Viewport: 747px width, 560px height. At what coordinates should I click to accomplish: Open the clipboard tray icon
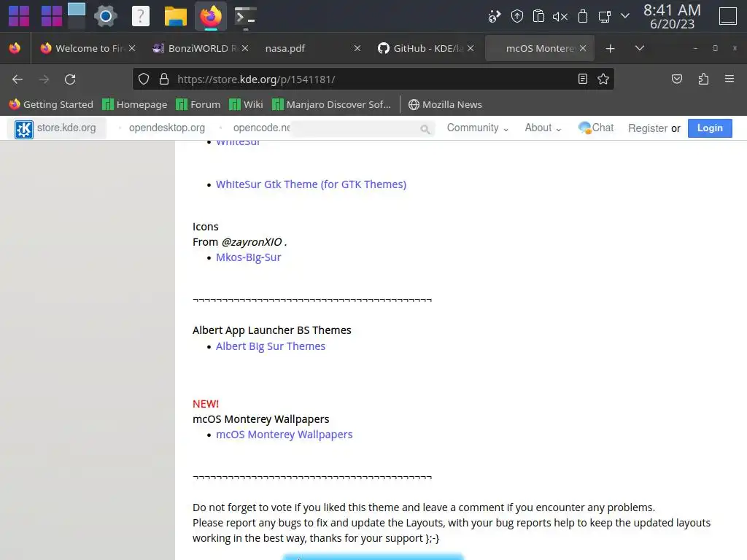click(x=538, y=17)
